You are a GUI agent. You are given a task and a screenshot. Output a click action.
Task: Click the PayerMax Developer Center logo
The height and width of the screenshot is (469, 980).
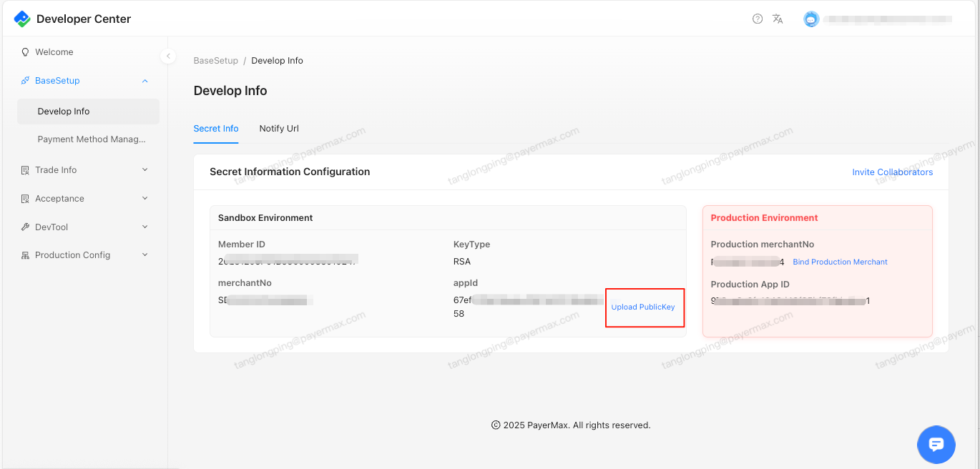coord(22,19)
